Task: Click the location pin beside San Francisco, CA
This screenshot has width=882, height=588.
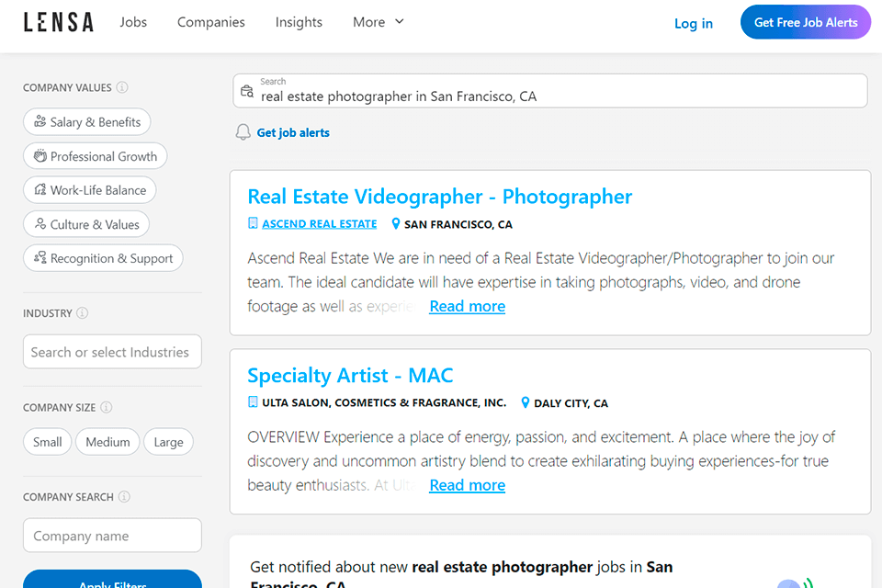Action: pyautogui.click(x=396, y=224)
